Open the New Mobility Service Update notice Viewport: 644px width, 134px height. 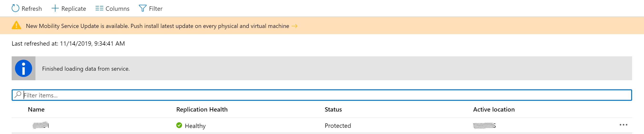(157, 26)
